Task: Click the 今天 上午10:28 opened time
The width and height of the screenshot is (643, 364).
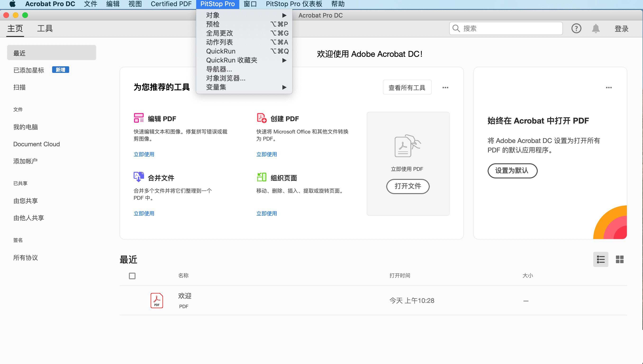Action: (412, 301)
